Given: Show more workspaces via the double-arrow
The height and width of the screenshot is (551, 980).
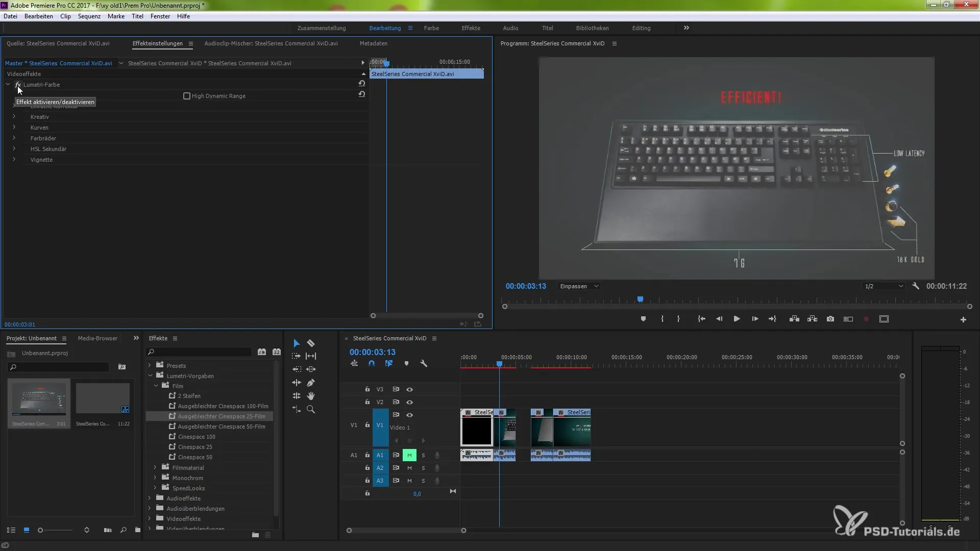Looking at the screenshot, I should [687, 28].
